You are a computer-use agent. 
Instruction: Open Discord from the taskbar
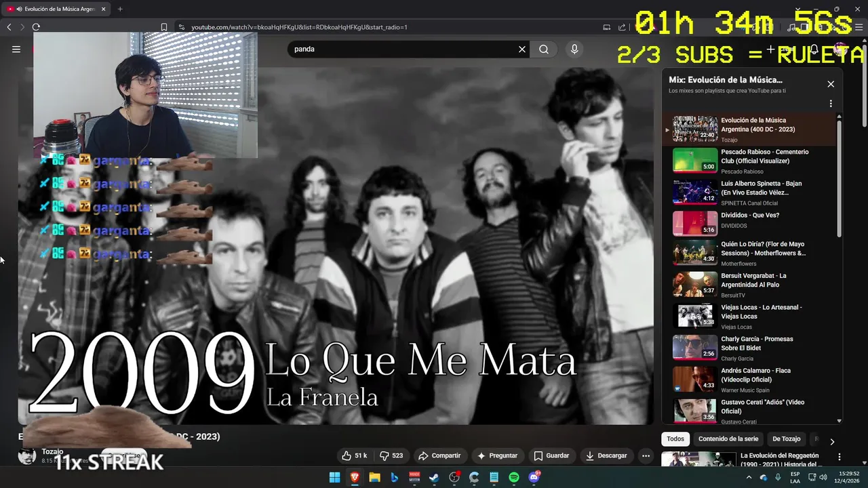point(534,477)
